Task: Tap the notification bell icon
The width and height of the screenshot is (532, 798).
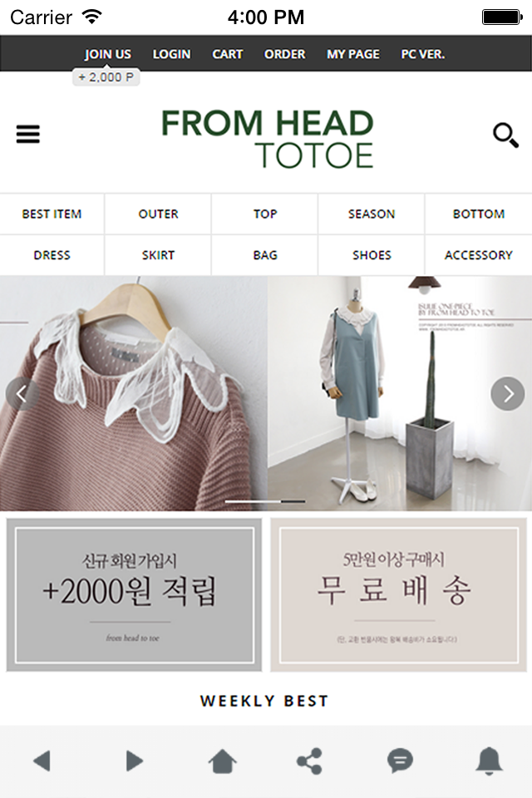Action: click(x=490, y=761)
